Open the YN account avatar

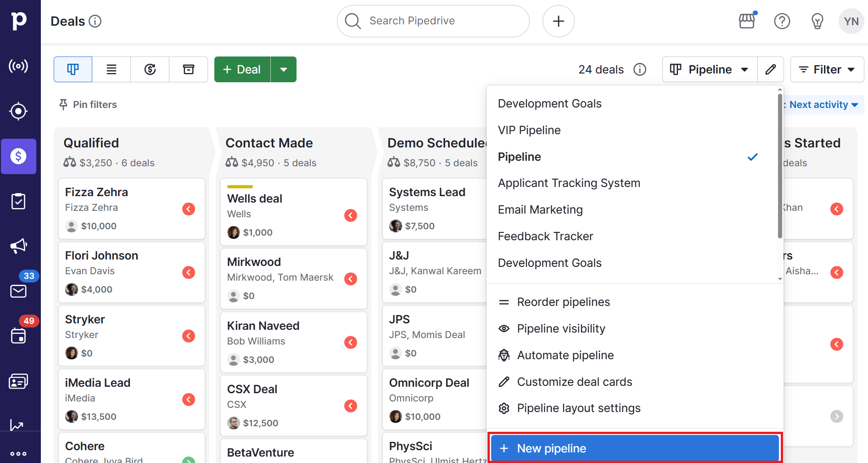851,21
